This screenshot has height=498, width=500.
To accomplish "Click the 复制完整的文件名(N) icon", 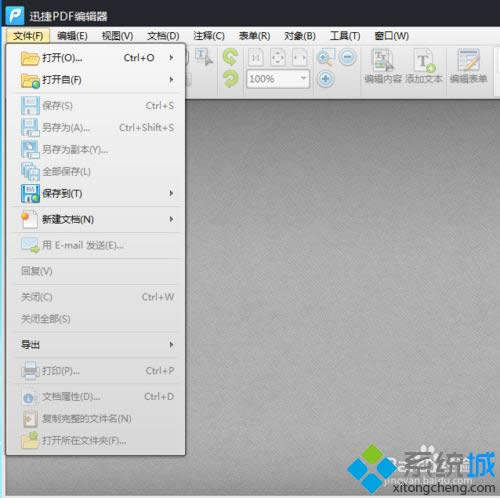I will point(30,419).
